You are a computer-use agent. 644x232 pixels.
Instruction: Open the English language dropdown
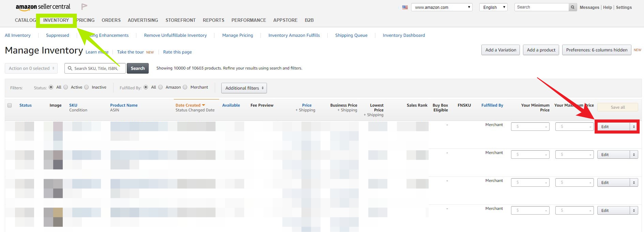tap(494, 7)
